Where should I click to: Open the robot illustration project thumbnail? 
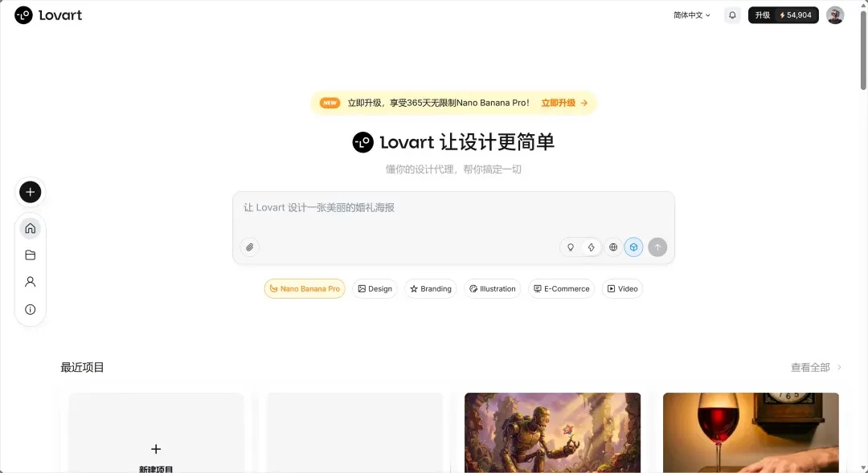point(552,432)
